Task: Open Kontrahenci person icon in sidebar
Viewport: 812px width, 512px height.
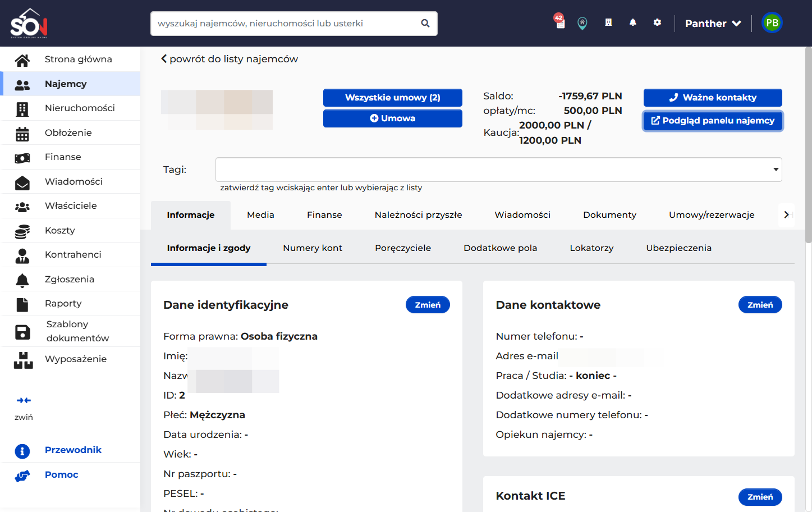Action: [22, 256]
